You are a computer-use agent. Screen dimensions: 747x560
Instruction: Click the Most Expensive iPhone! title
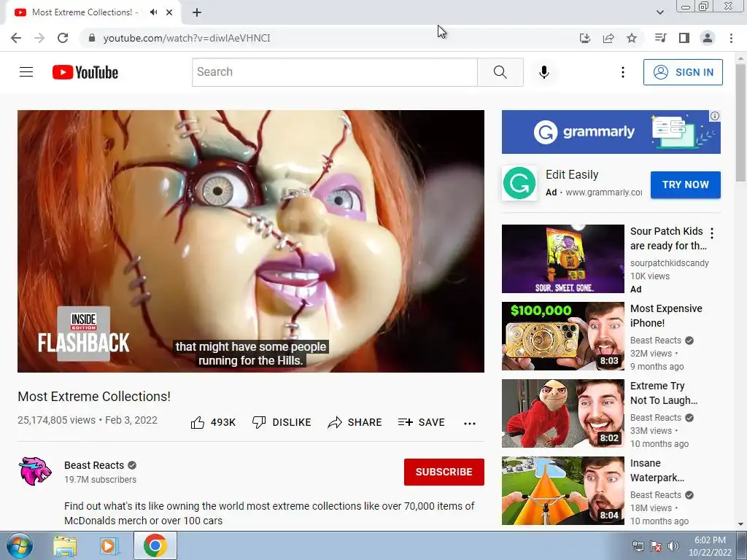(666, 316)
